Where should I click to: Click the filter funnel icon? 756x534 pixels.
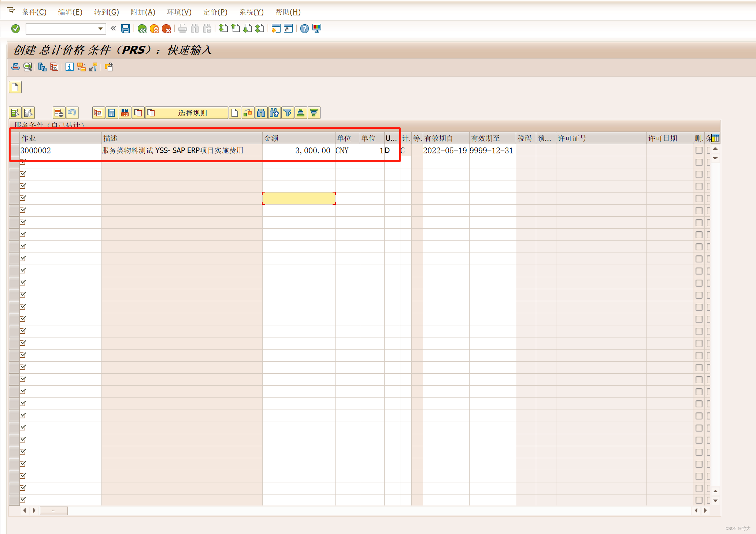coord(288,113)
